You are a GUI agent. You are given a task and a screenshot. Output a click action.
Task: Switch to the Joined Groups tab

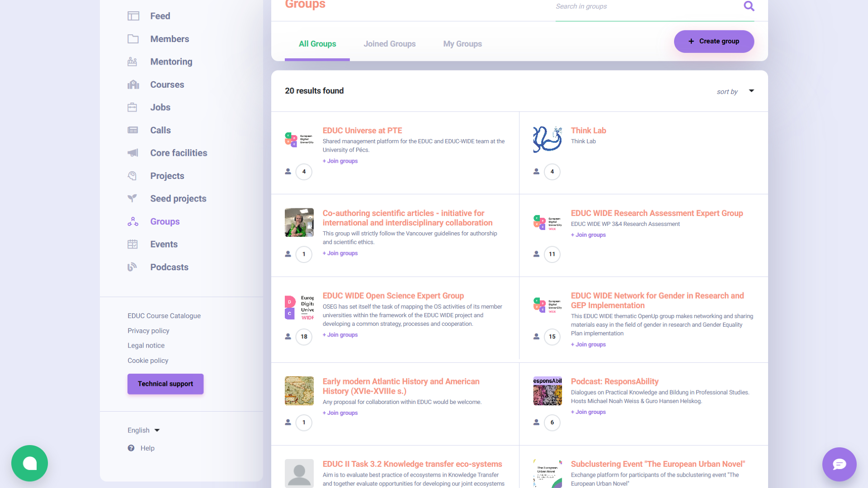pos(389,44)
